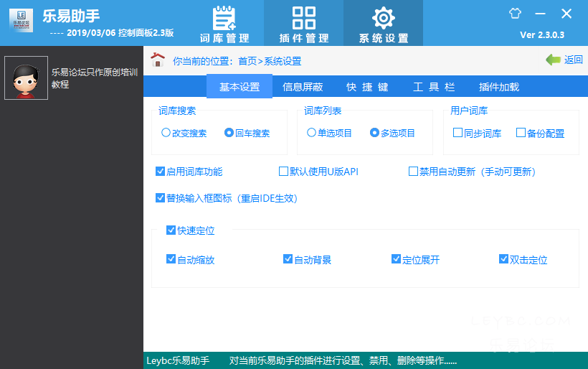This screenshot has width=588, height=369.
Task: Switch to the 基本设置 tab
Action: tap(240, 87)
